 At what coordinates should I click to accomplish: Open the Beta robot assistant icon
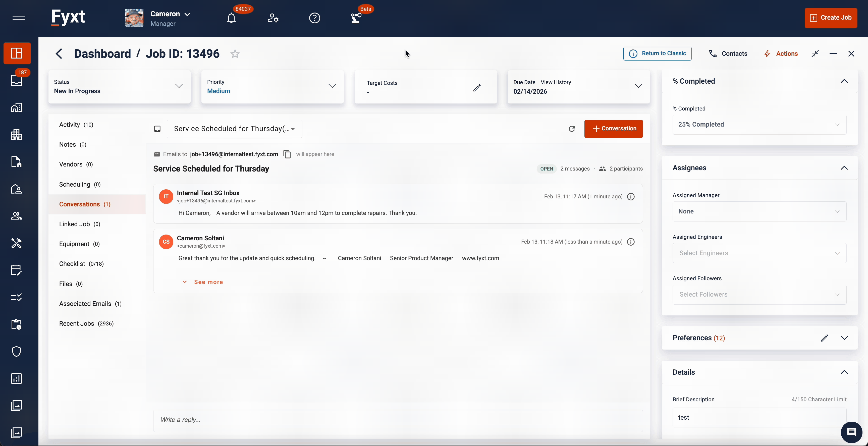tap(356, 18)
